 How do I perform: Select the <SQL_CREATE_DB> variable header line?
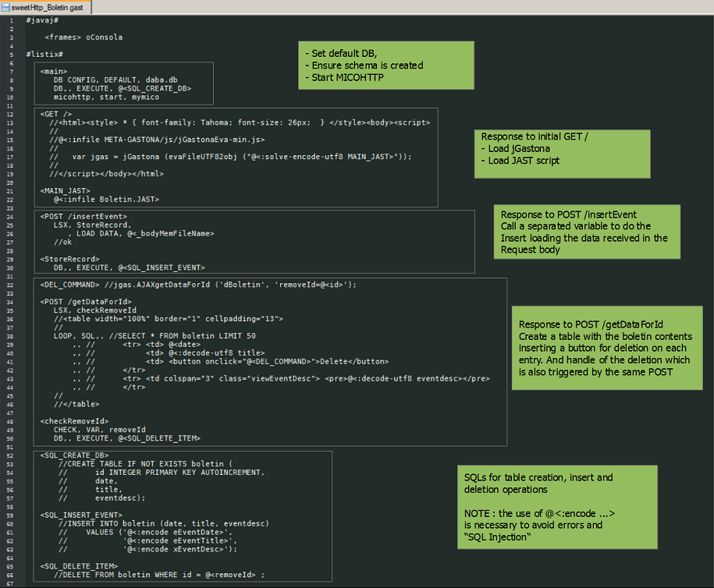pos(75,455)
